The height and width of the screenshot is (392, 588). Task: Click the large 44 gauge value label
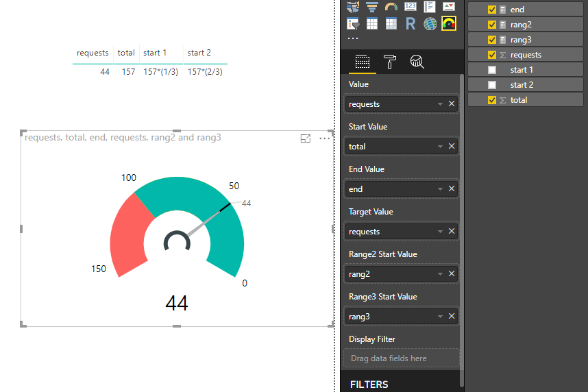tap(177, 303)
